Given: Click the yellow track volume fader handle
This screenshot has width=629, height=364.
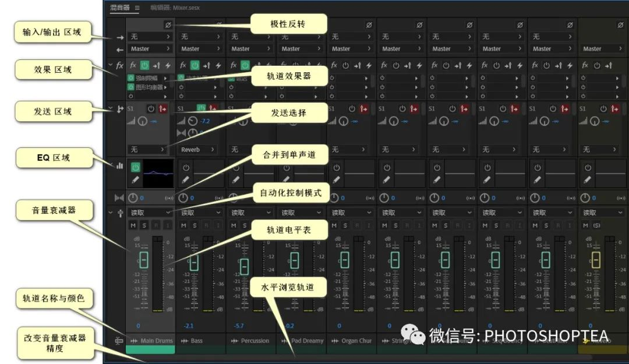Looking at the screenshot, I should (x=596, y=260).
